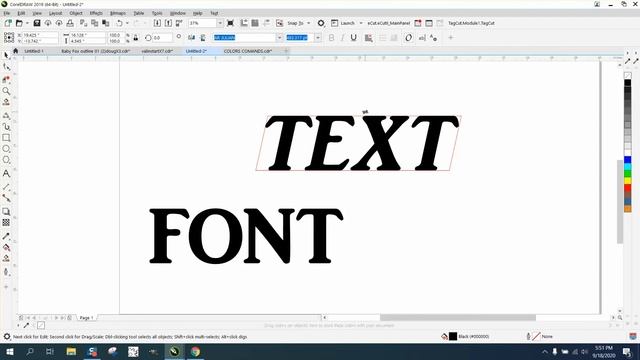Open the Zoom level dropdown

(220, 23)
